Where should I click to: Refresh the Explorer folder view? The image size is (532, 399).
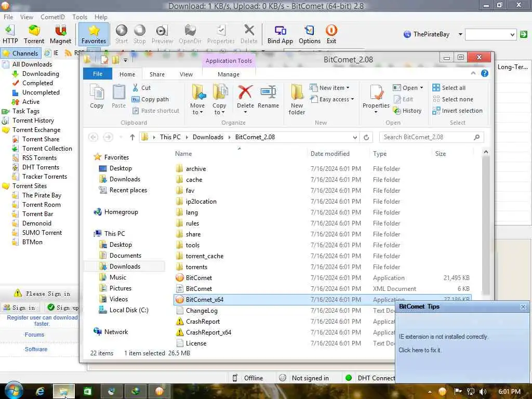tap(366, 137)
